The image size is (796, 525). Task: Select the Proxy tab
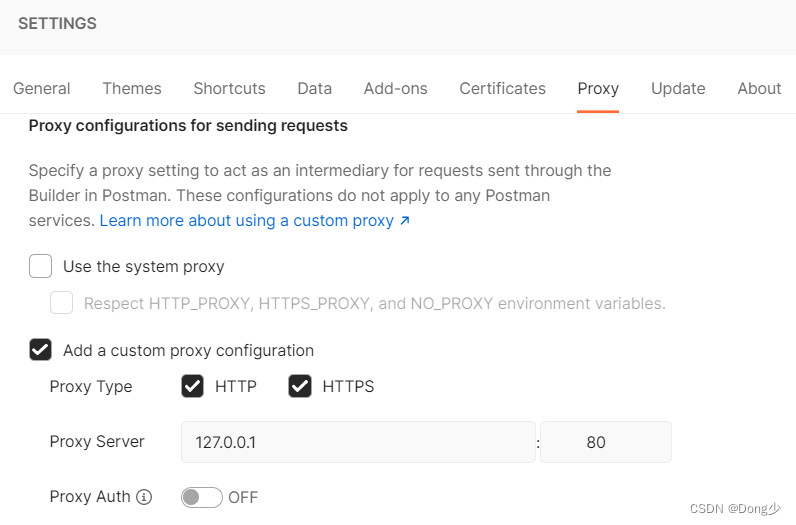click(598, 88)
